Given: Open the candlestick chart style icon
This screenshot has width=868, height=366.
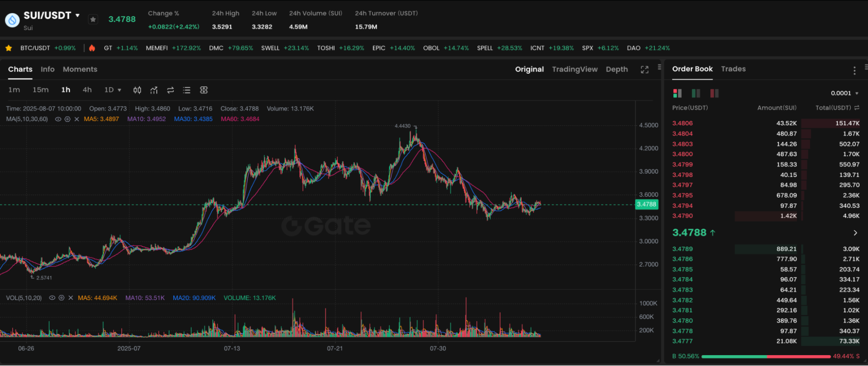Looking at the screenshot, I should [137, 90].
